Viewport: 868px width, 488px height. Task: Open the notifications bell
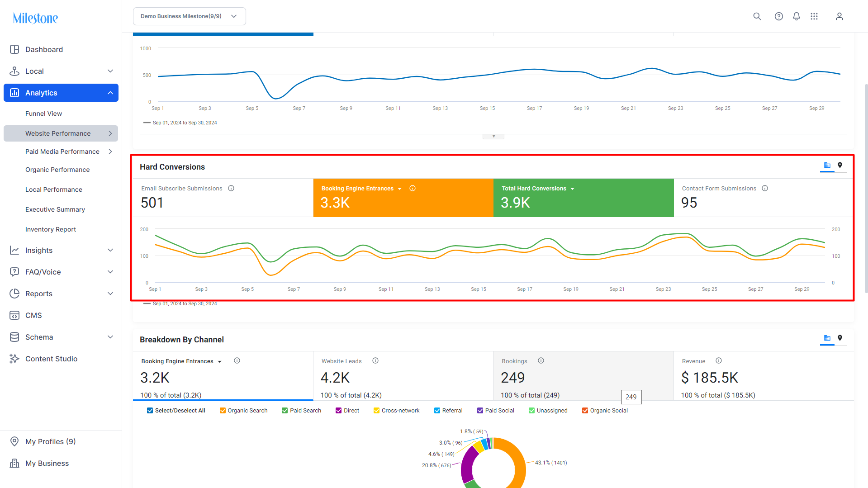pyautogui.click(x=796, y=16)
